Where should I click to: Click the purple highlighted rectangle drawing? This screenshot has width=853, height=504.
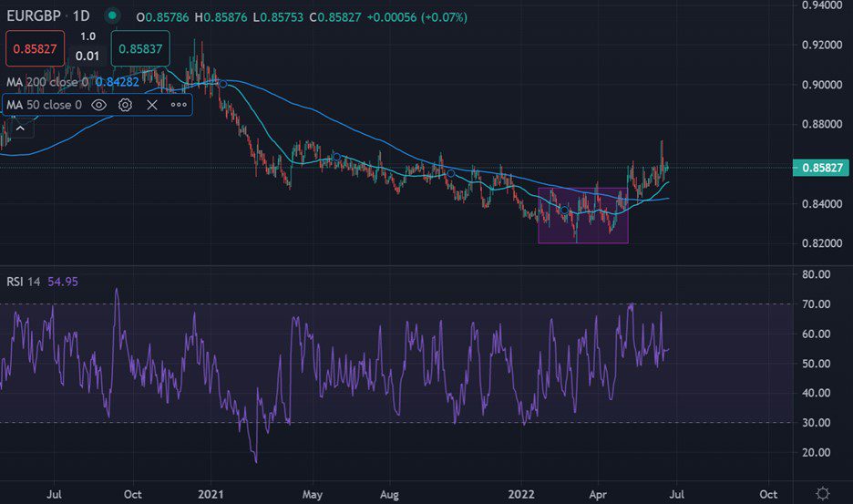[583, 215]
